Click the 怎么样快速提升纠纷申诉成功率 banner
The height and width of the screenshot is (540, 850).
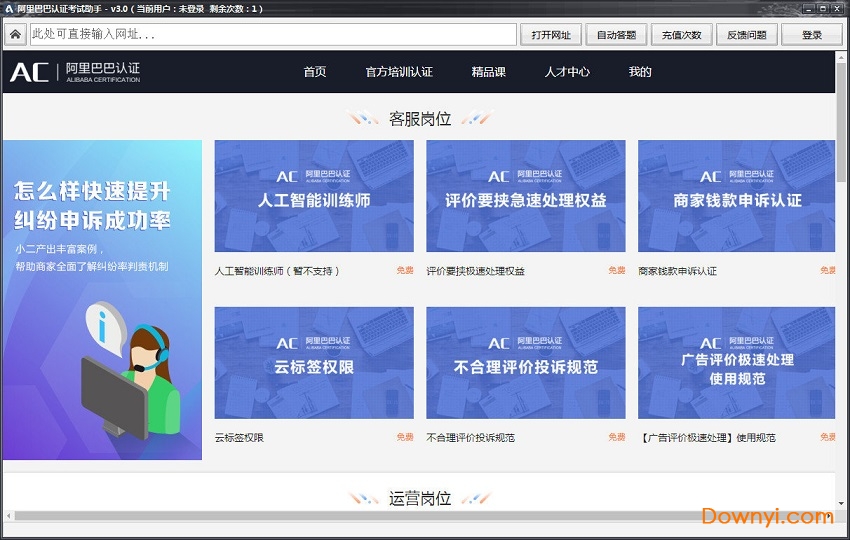coord(102,300)
